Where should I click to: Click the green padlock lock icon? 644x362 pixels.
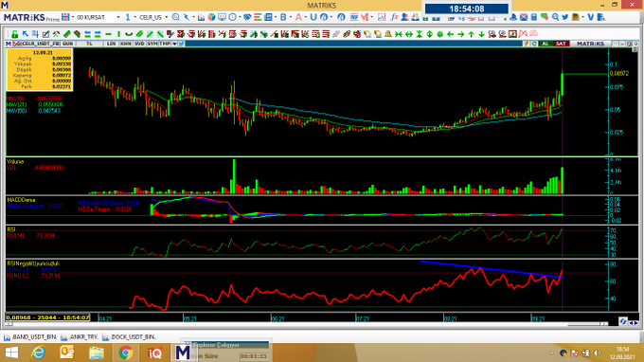(14, 34)
